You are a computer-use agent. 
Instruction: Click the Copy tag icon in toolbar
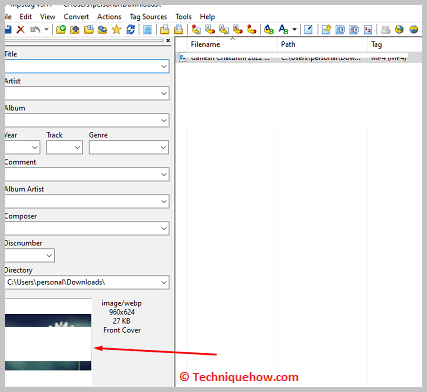[x=165, y=30]
